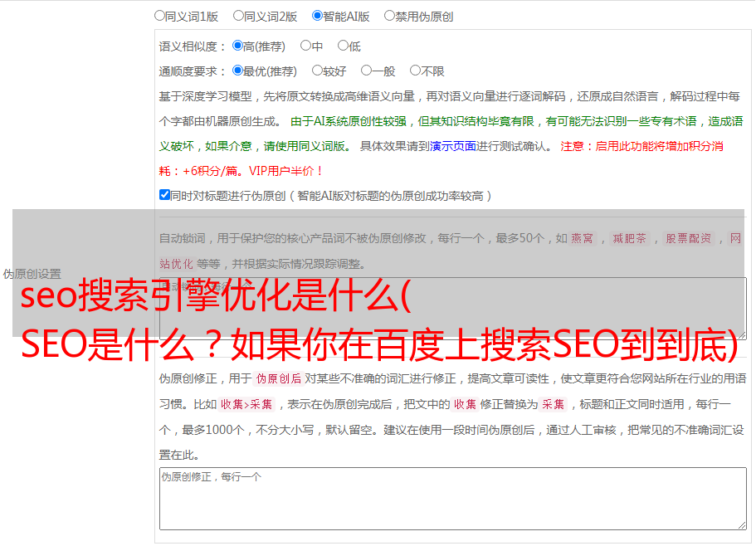Open the 演示页面 link
756x546 pixels.
click(x=453, y=146)
